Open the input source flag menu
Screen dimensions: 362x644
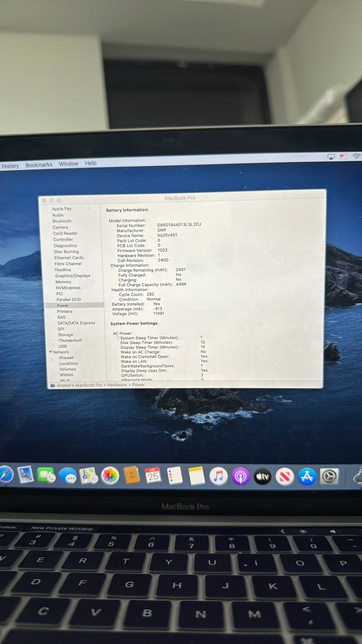click(343, 157)
